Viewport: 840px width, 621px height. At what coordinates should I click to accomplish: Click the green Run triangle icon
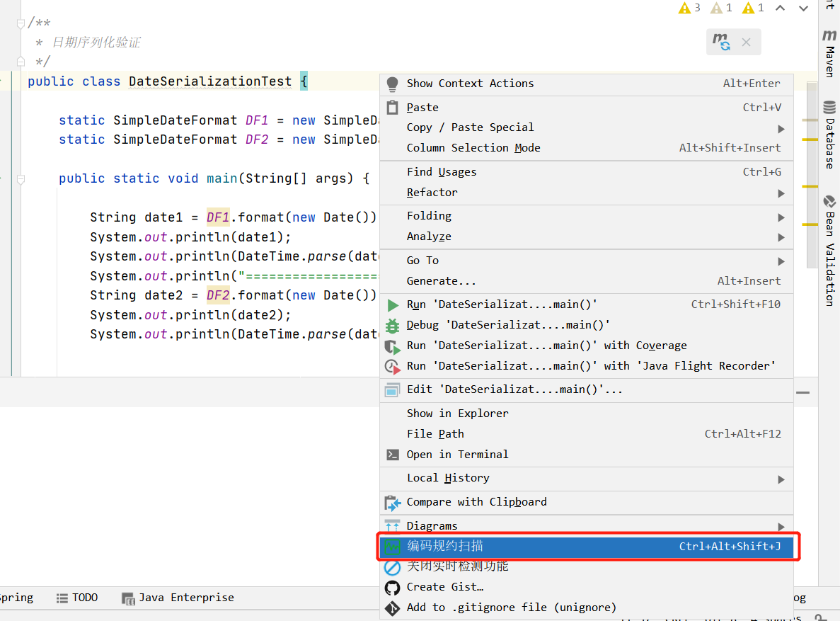393,305
